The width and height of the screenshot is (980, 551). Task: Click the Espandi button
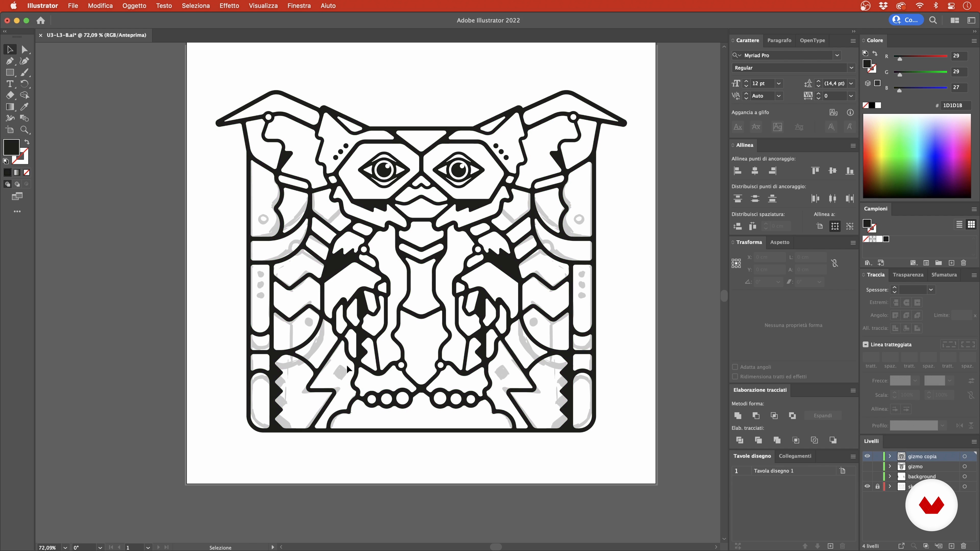click(823, 416)
